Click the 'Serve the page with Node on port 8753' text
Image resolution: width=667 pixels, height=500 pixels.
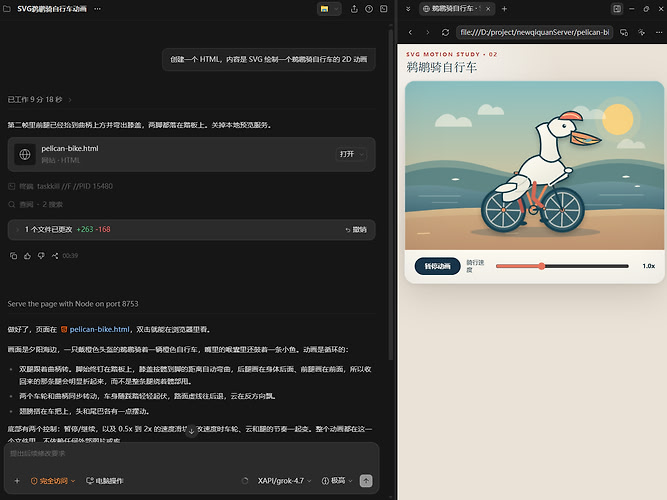(73, 304)
